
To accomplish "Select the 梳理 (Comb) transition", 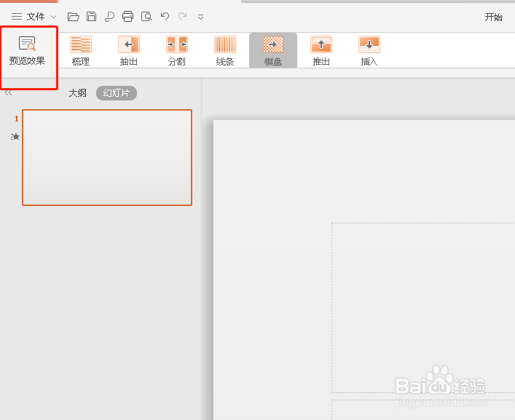I will pos(81,51).
